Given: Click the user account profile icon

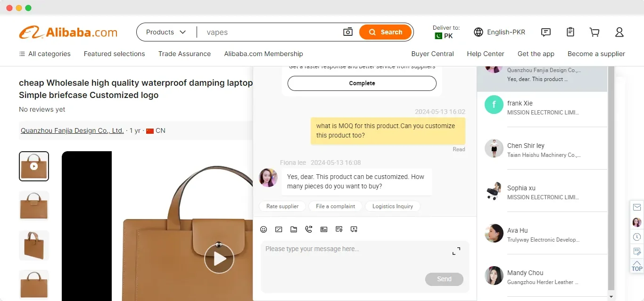Looking at the screenshot, I should coord(619,32).
